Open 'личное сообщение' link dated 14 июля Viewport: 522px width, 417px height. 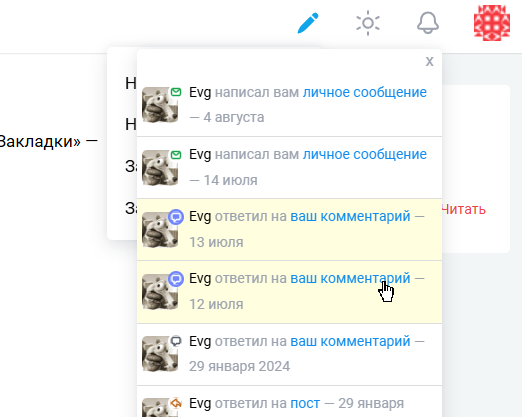365,154
